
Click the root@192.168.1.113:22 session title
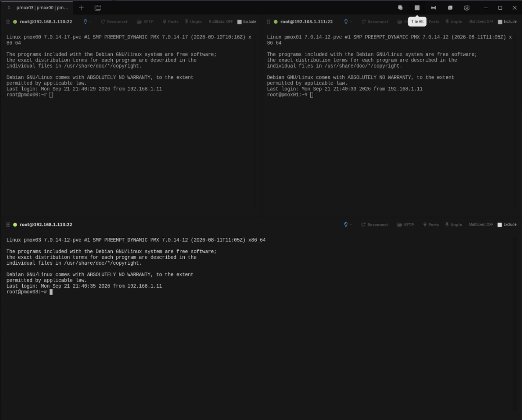click(46, 224)
